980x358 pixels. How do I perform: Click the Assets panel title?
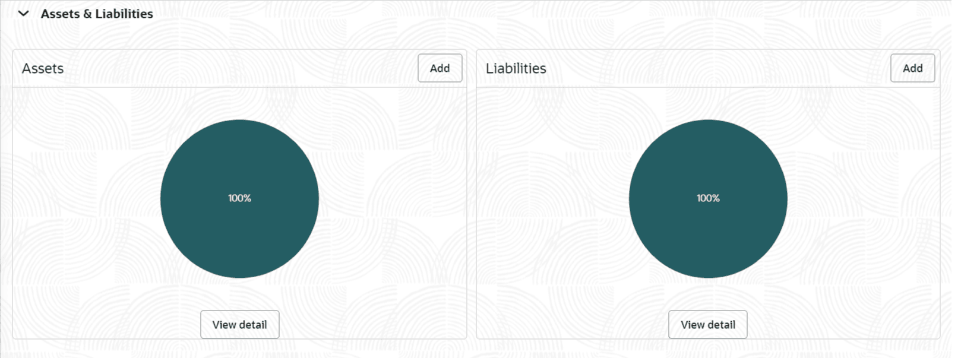(43, 68)
